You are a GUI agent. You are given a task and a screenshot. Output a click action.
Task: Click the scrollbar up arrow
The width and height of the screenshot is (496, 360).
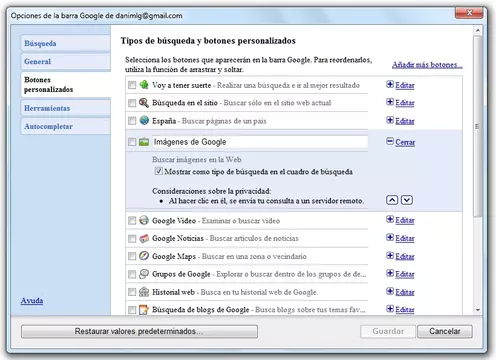(x=478, y=31)
